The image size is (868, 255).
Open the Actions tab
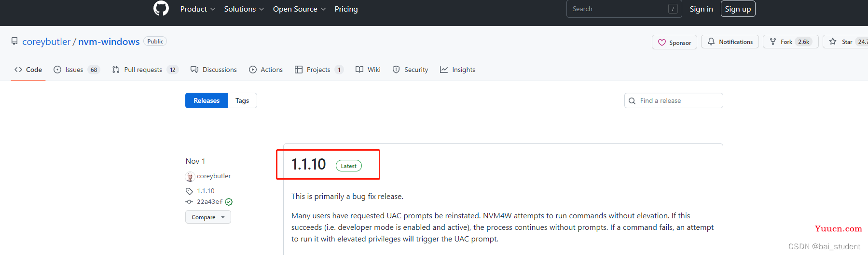pos(266,70)
